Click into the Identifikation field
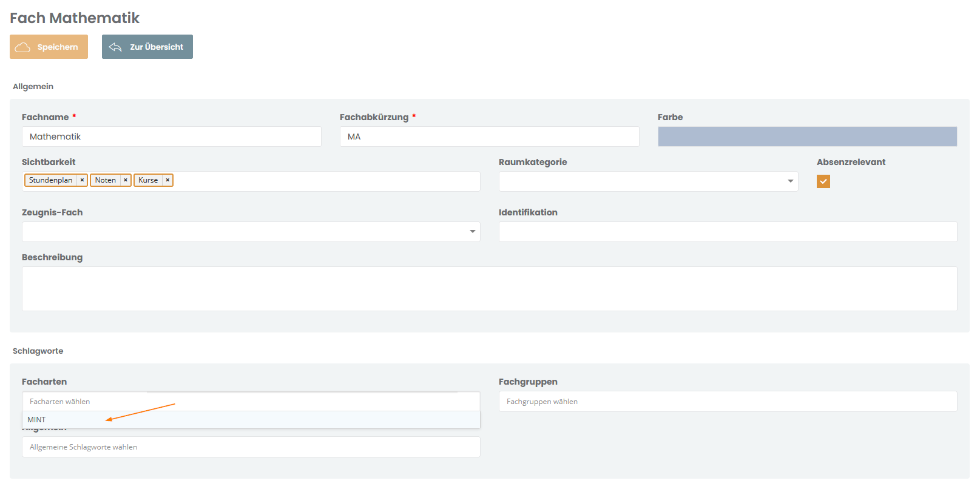The image size is (980, 489). (728, 232)
